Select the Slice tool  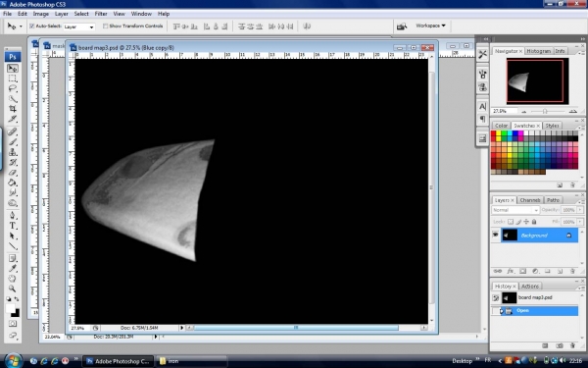tap(13, 119)
